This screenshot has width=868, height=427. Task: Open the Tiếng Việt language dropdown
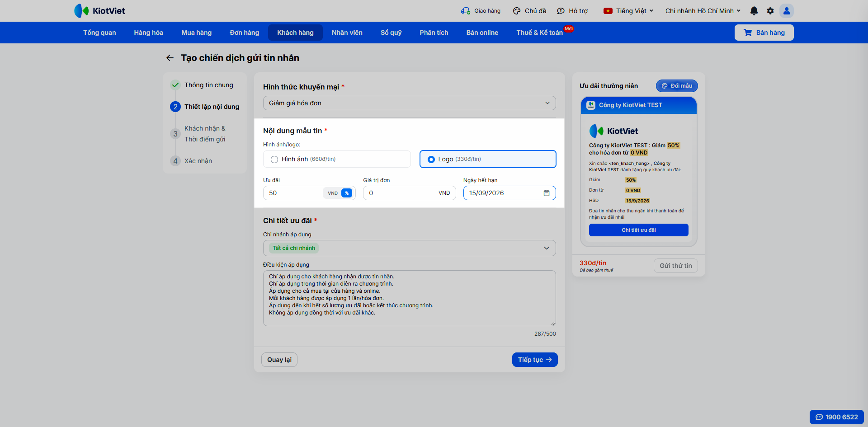628,11
